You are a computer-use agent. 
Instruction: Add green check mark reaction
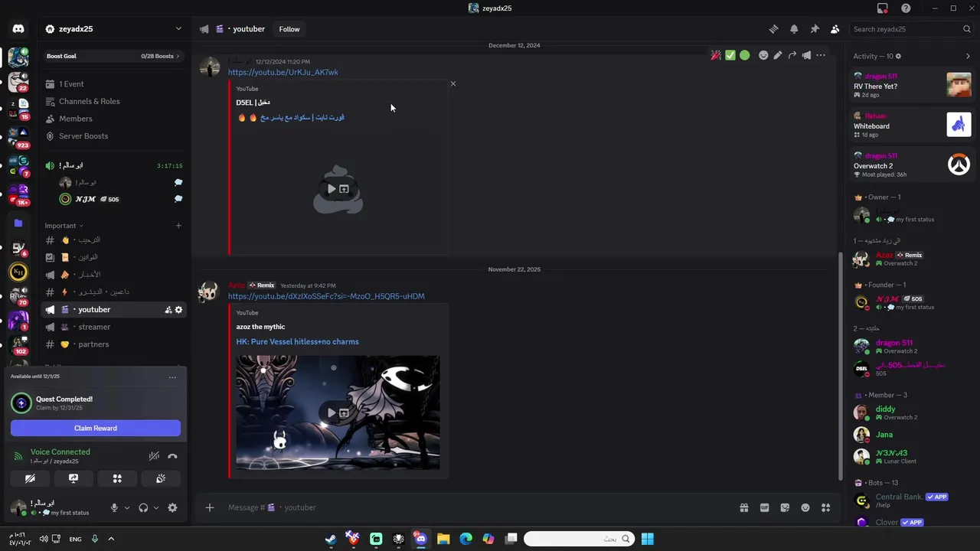[730, 55]
